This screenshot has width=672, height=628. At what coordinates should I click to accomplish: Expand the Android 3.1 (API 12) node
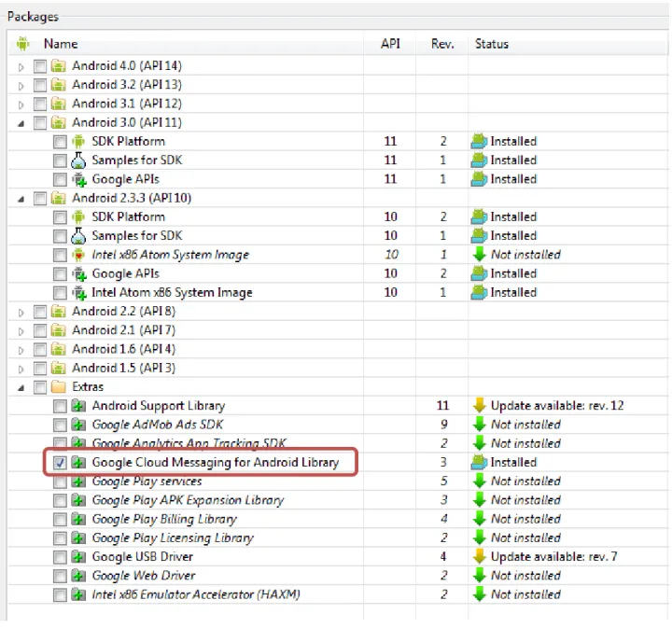click(x=21, y=105)
